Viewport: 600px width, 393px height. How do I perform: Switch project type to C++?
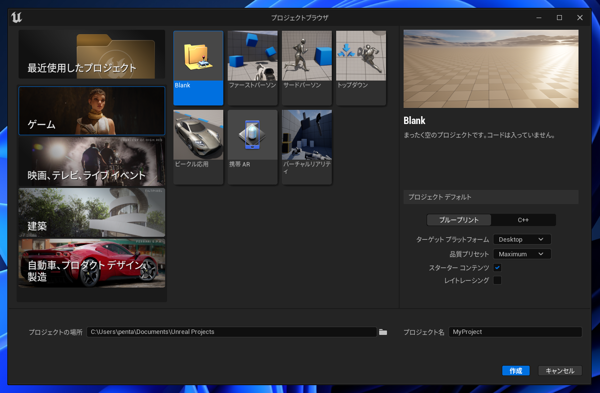[x=523, y=220]
